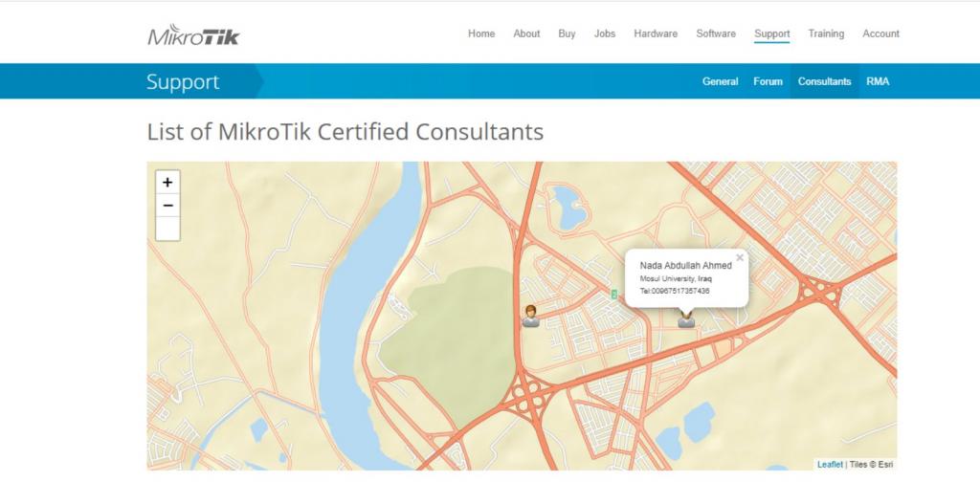Viewport: 980px width, 482px height.
Task: Click the green route shield on the map
Action: pos(613,295)
